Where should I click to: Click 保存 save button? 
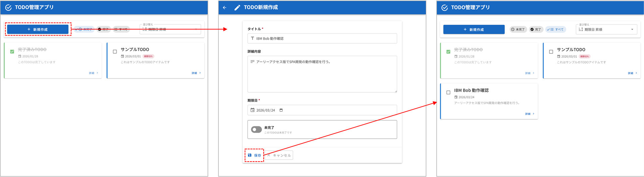click(x=255, y=155)
